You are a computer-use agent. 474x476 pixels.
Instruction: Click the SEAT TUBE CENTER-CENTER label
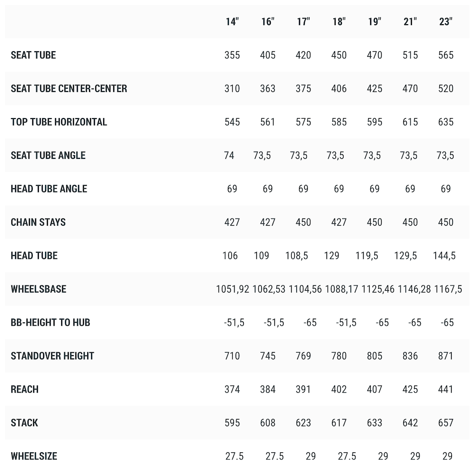click(69, 88)
